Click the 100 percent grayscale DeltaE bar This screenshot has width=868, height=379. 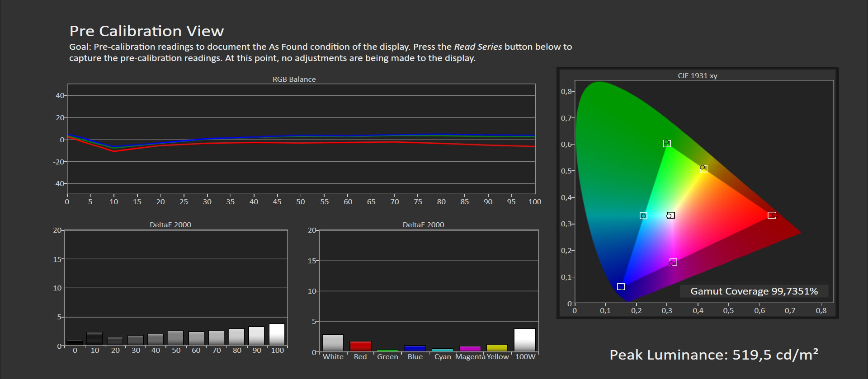pyautogui.click(x=277, y=335)
